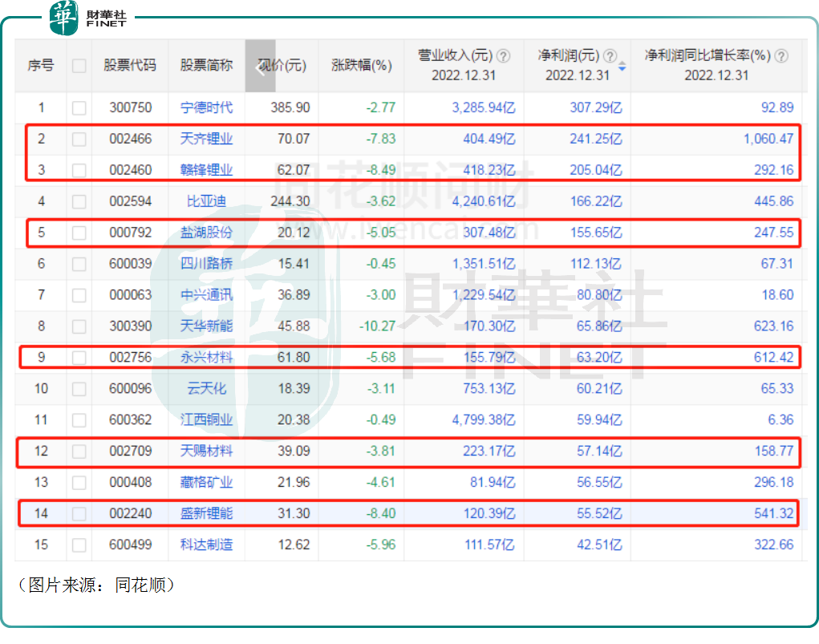Click stock code 300750
This screenshot has height=644, width=819.
pos(130,107)
